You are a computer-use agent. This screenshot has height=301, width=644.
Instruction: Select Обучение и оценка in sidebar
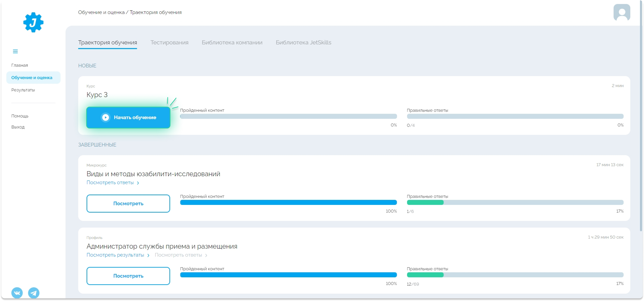click(x=33, y=78)
